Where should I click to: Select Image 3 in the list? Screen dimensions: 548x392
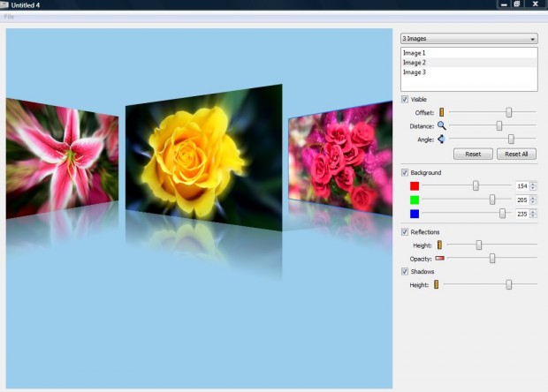click(x=415, y=72)
